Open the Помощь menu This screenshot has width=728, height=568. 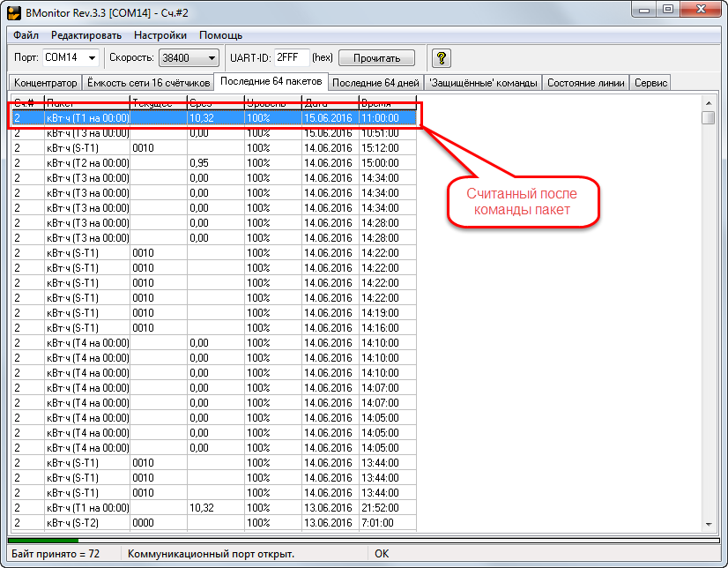pyautogui.click(x=220, y=35)
